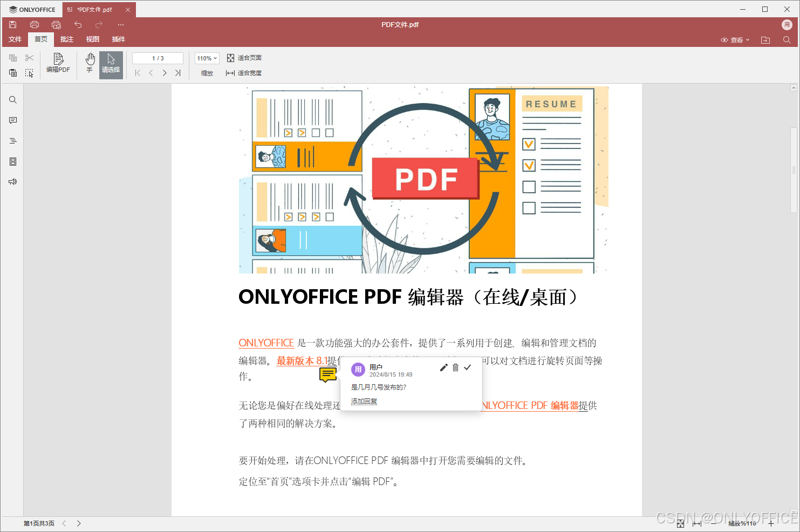The width and height of the screenshot is (800, 532).
Task: Undo the last action
Action: (x=78, y=25)
